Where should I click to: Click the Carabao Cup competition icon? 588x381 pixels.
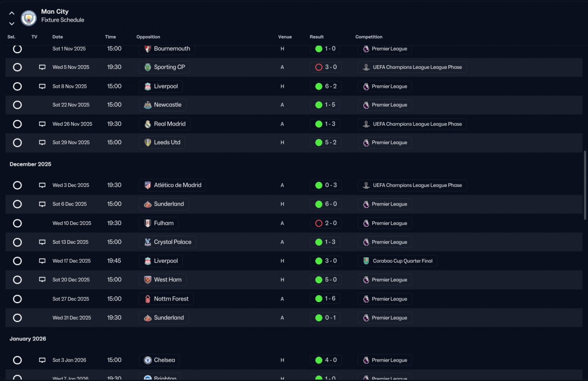click(x=366, y=261)
